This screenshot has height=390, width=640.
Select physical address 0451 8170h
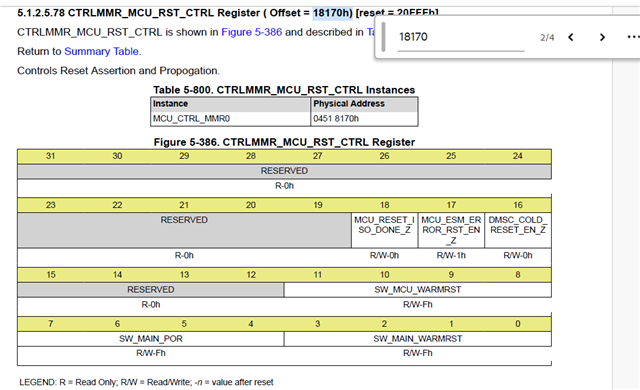point(364,119)
